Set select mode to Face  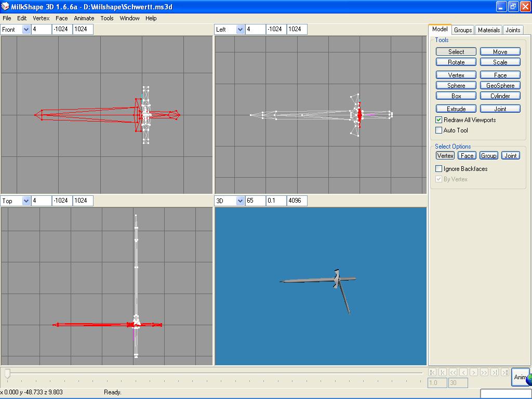point(467,156)
